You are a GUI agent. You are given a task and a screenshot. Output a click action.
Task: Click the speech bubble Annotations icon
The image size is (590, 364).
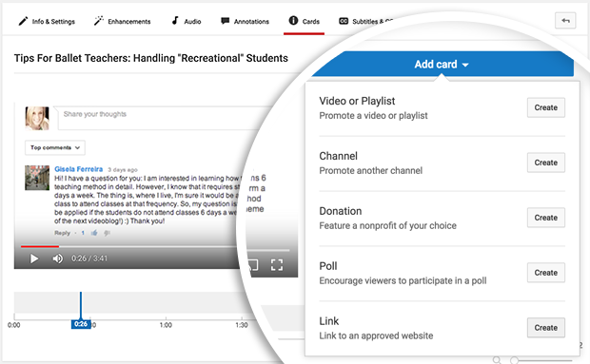(x=225, y=21)
